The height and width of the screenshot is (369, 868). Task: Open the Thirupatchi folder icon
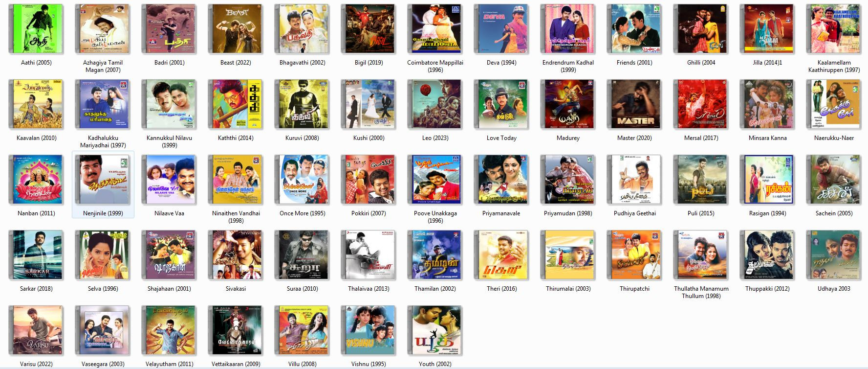point(634,255)
